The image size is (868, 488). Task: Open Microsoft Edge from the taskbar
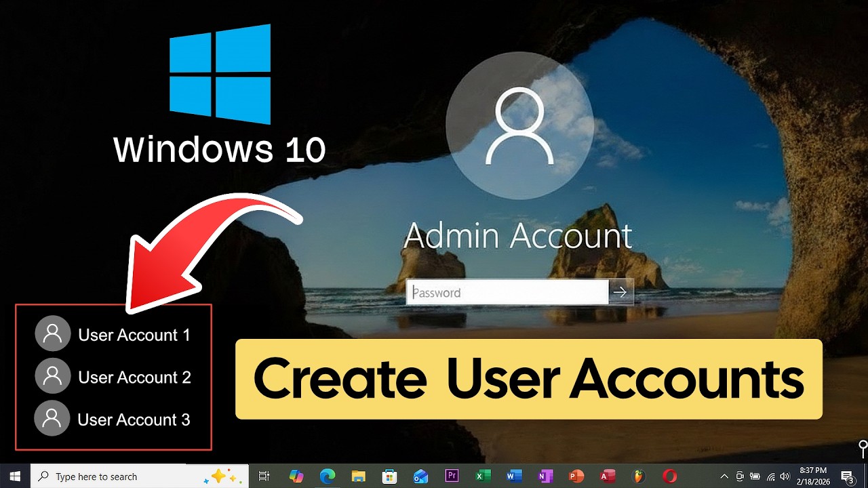(328, 476)
